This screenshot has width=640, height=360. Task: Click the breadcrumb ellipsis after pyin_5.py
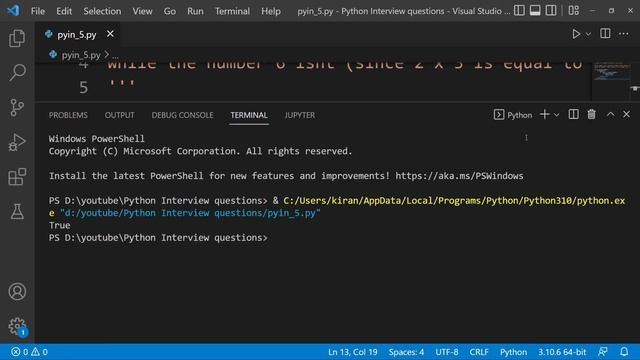(116, 55)
